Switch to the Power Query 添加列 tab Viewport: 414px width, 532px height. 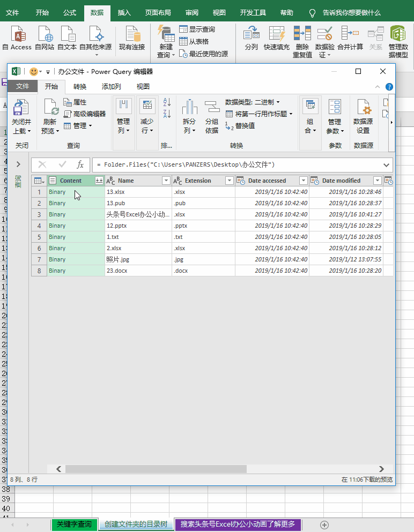tap(111, 86)
